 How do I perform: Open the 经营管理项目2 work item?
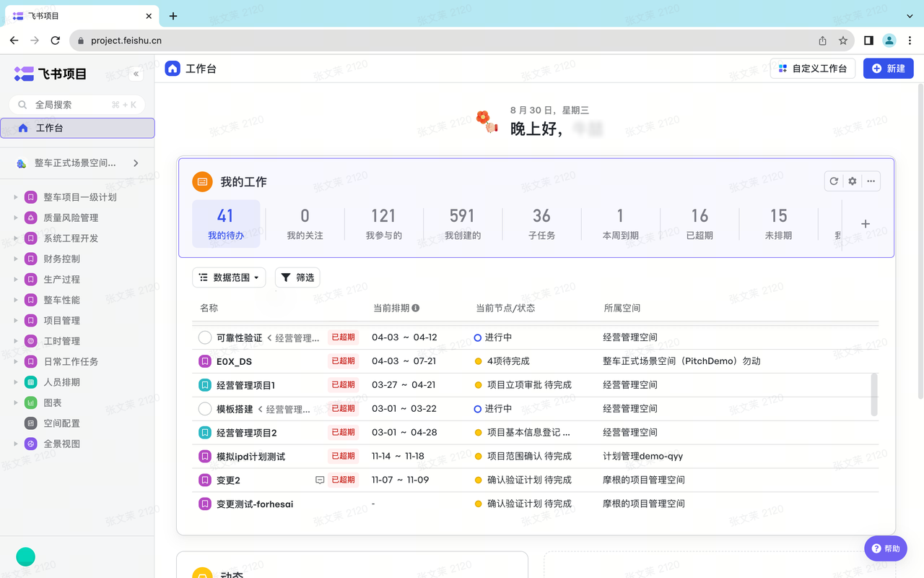click(x=247, y=433)
